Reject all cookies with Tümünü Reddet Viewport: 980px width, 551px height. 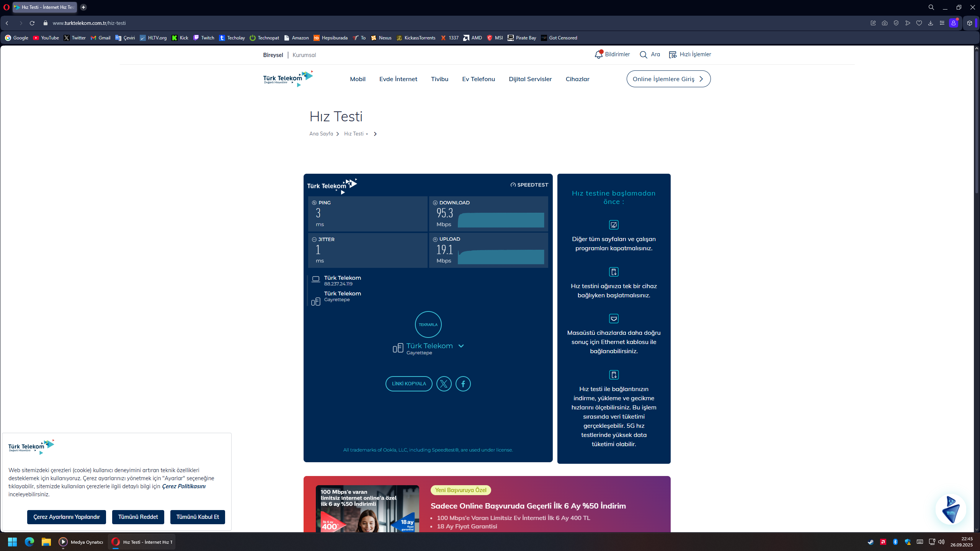coord(138,517)
